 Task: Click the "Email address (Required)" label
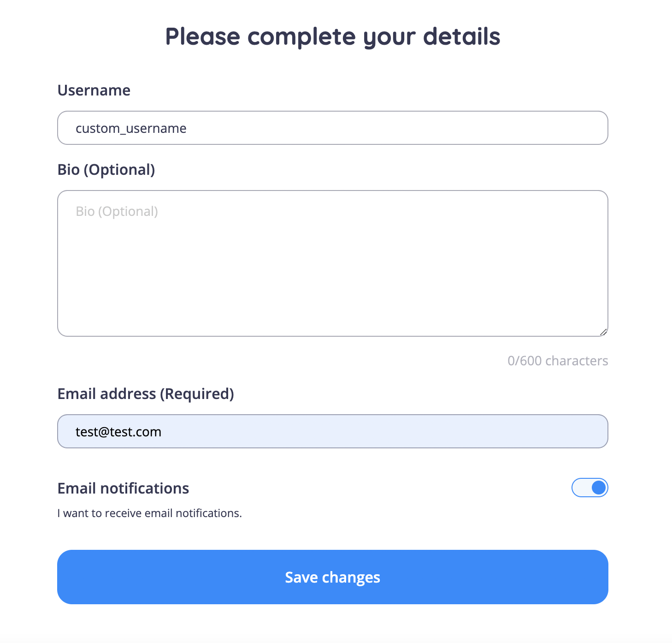tap(146, 394)
